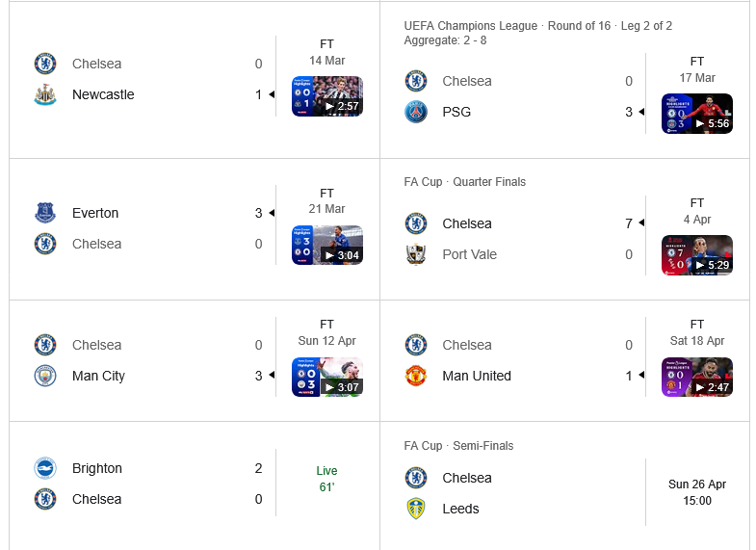Play the Everton vs Chelsea 3:04 highlights
This screenshot has height=550, width=756.
point(327,245)
